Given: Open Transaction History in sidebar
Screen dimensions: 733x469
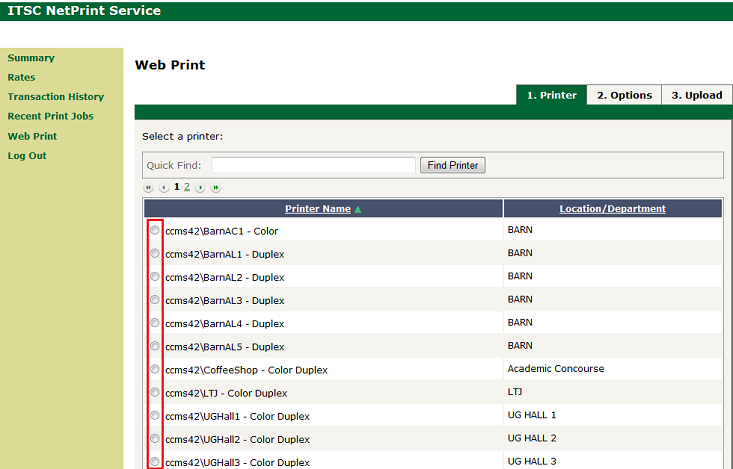Looking at the screenshot, I should point(55,97).
